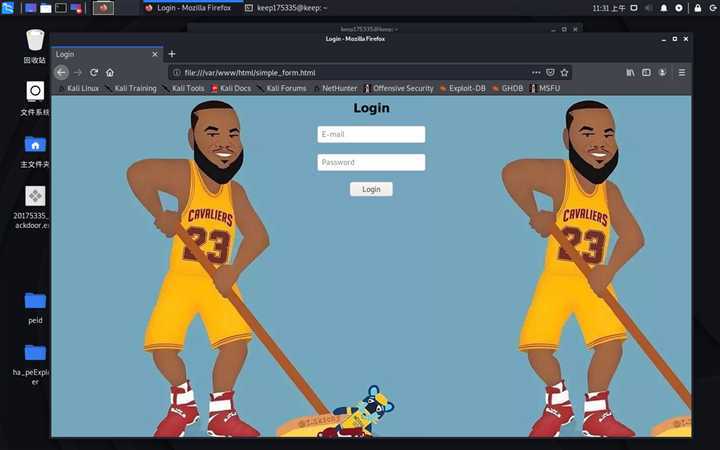The image size is (720, 450).
Task: Open the Kali applications menu icon
Action: pos(8,8)
